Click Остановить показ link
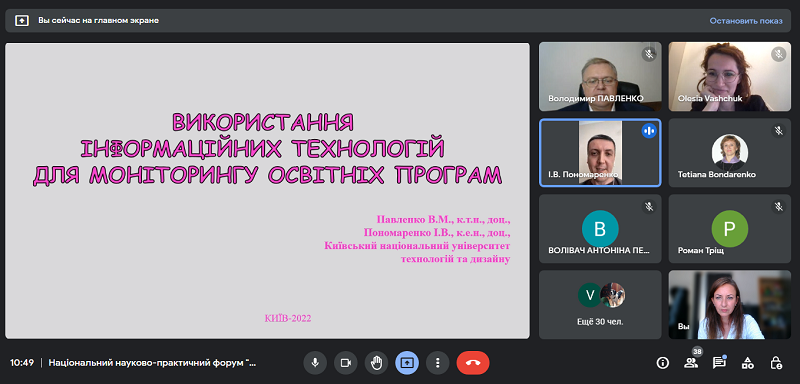800x384 pixels. 745,21
